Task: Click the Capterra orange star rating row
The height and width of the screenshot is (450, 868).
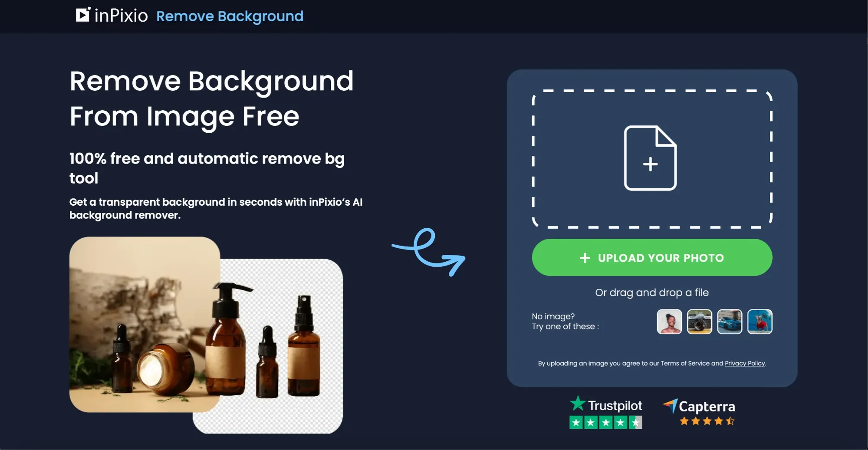Action: pos(707,421)
